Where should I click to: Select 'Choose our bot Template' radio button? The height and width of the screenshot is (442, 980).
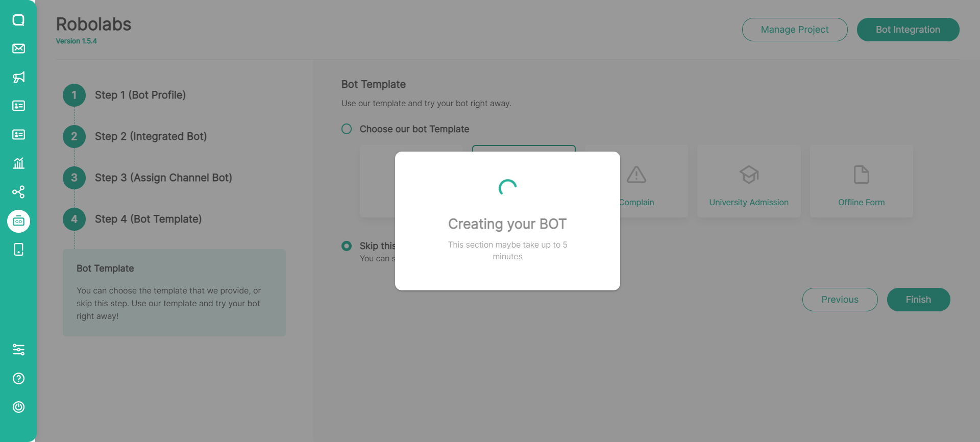[x=347, y=129]
